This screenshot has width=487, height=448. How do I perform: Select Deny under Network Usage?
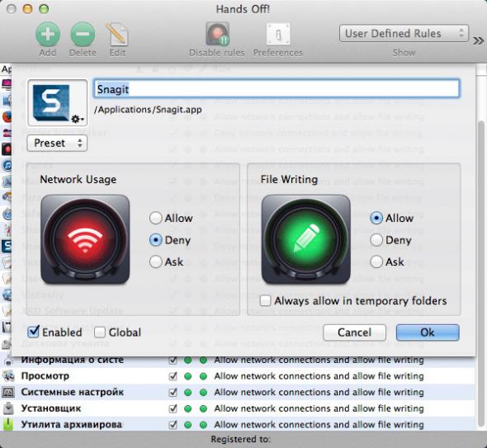point(156,240)
